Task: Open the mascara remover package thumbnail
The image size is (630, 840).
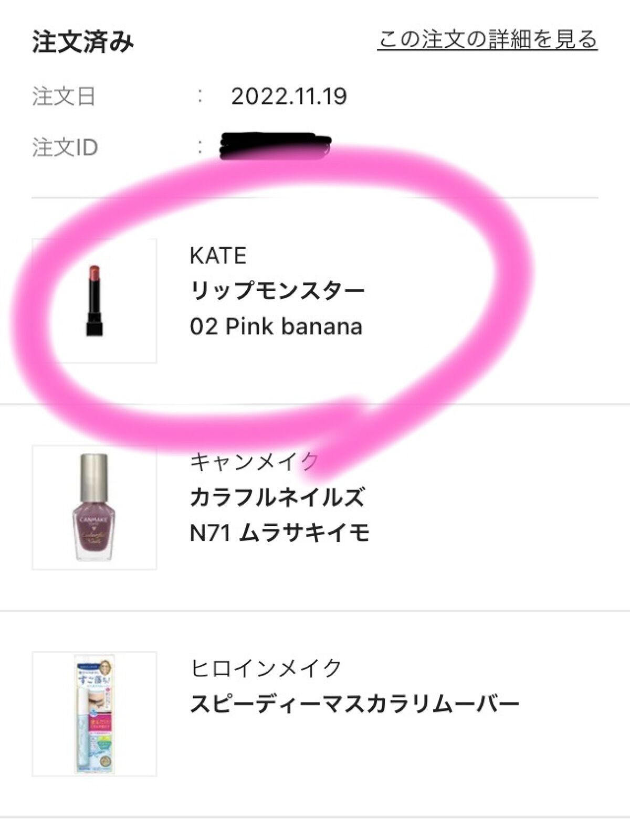Action: tap(94, 714)
